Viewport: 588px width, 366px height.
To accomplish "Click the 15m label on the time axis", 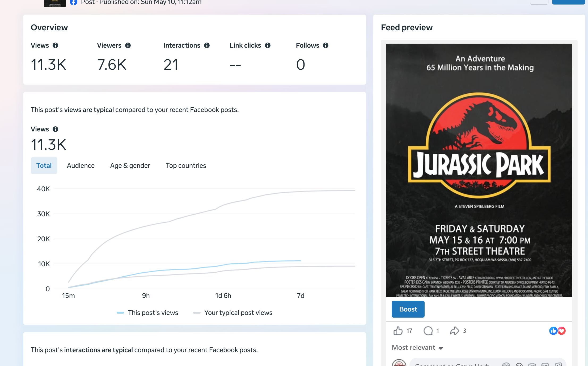I will click(x=68, y=296).
